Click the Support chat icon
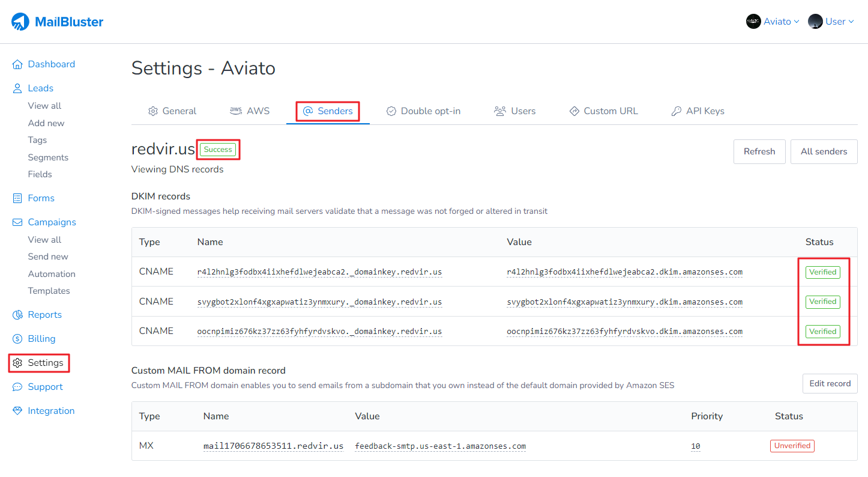 [17, 387]
